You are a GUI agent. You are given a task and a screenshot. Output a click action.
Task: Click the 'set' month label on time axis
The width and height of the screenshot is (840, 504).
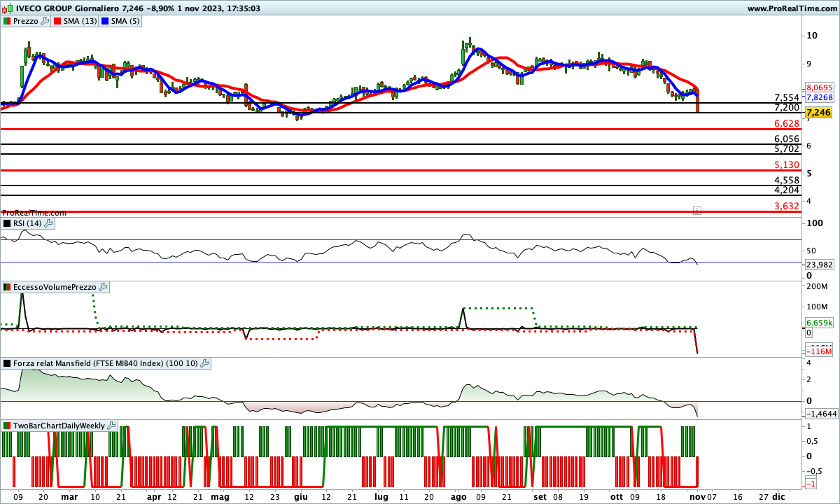pos(540,496)
